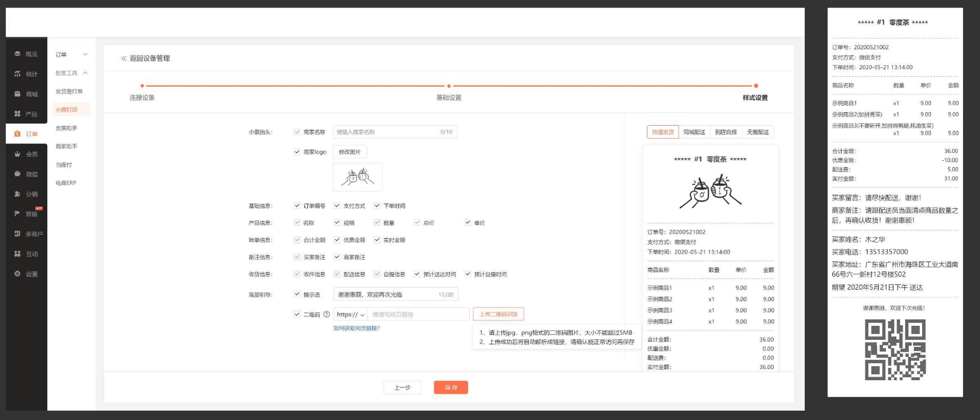Toggle the 二维码 checkbox
The width and height of the screenshot is (980, 420).
coord(297,314)
